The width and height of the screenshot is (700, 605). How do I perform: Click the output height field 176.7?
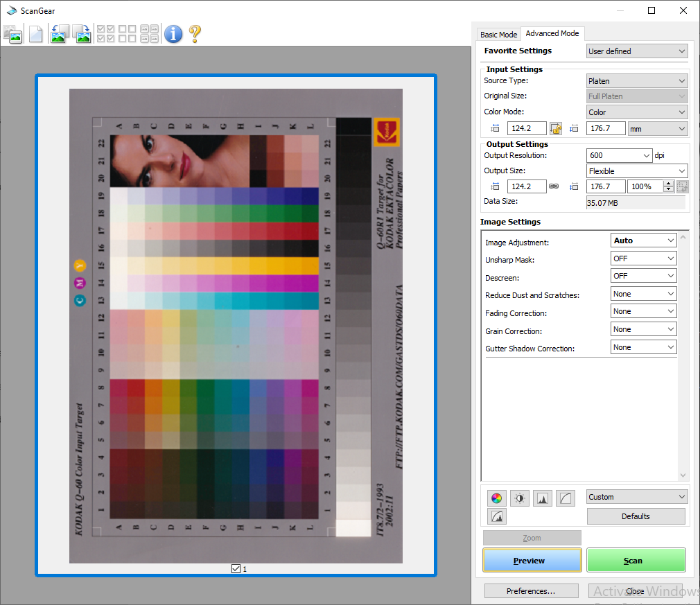(606, 186)
